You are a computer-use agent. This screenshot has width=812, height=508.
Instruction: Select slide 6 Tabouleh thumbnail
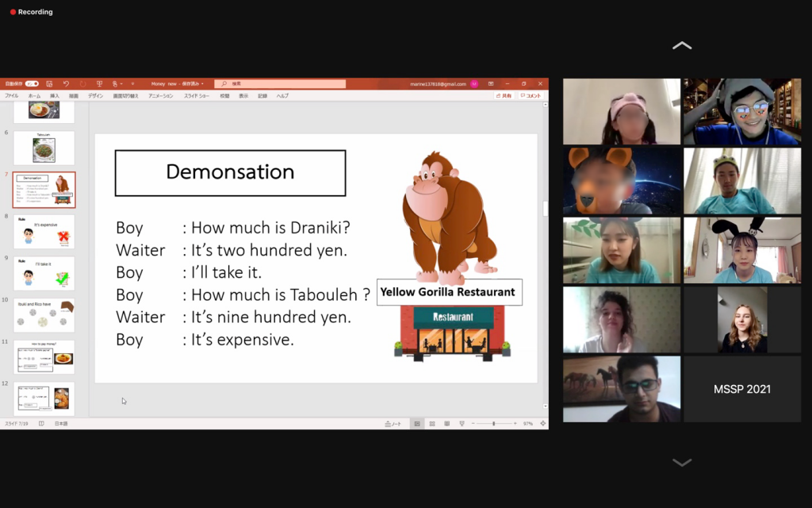44,148
